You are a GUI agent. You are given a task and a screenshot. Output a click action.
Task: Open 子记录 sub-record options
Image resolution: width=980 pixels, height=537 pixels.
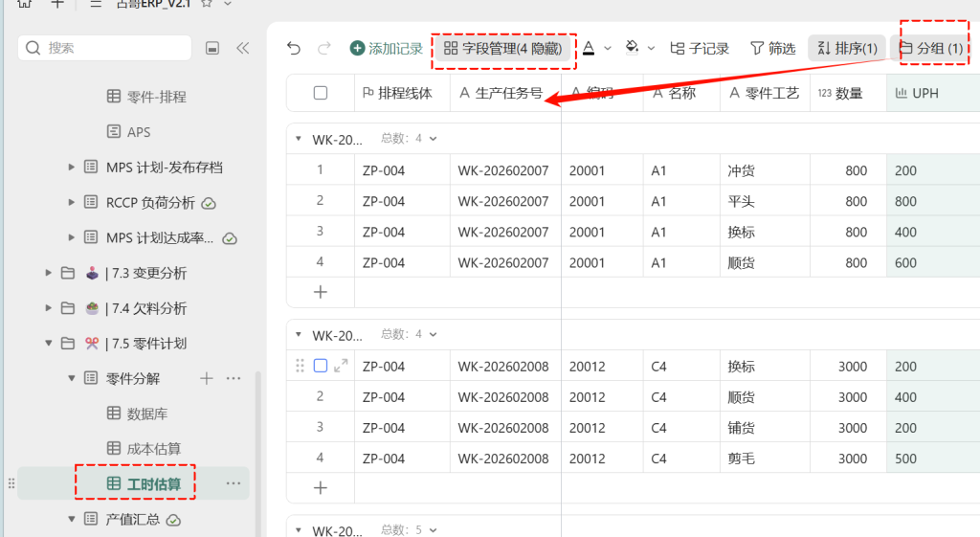[700, 48]
